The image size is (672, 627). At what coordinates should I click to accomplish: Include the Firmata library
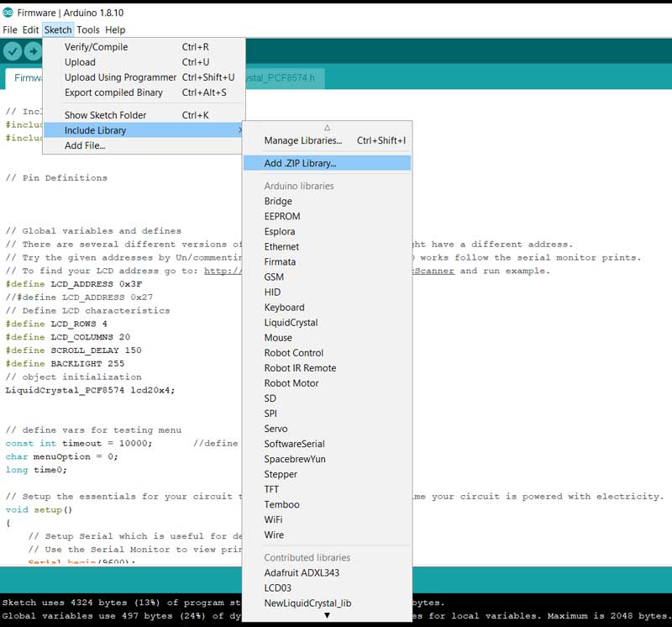pos(327,261)
